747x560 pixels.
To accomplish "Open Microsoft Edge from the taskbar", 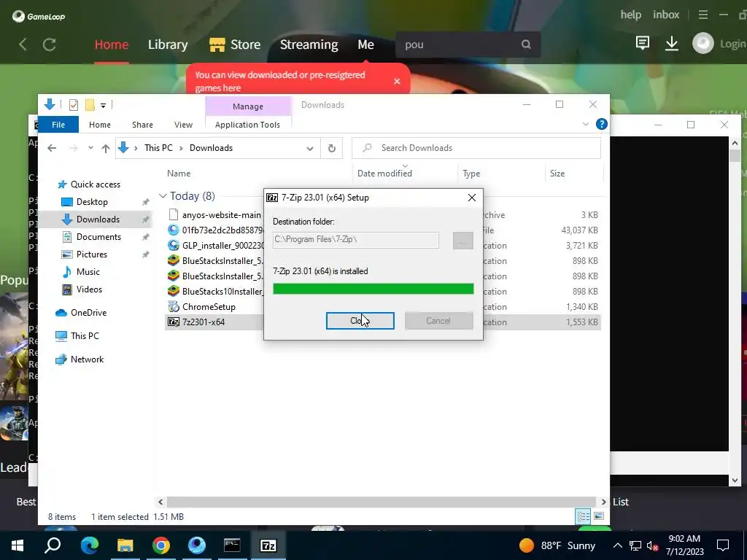I will tap(89, 545).
